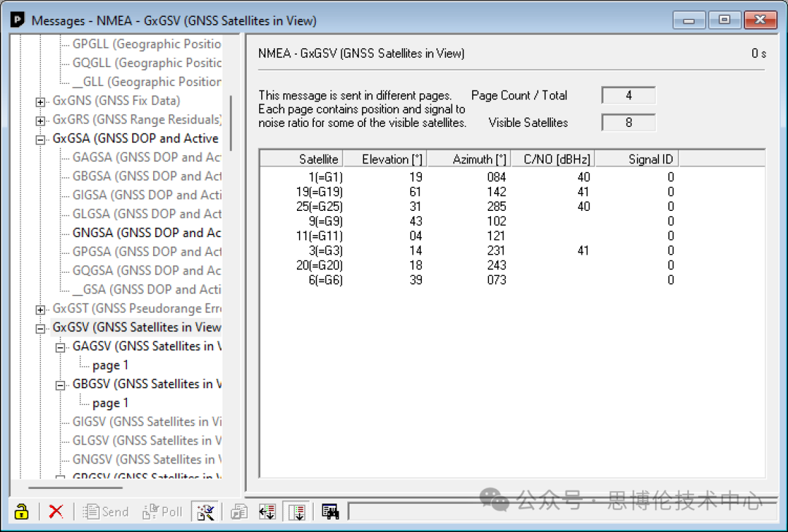The height and width of the screenshot is (532, 788).
Task: Click the grayed-out copy documents icon
Action: (x=239, y=512)
